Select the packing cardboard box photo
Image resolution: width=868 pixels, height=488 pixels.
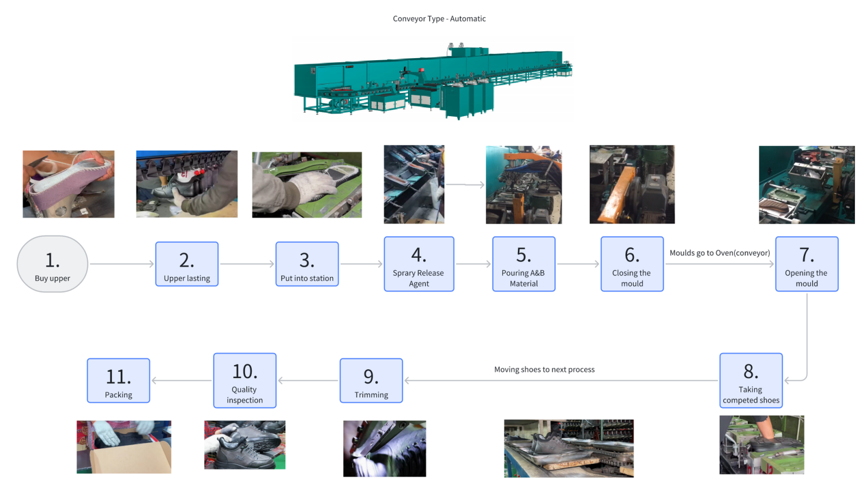tap(124, 447)
